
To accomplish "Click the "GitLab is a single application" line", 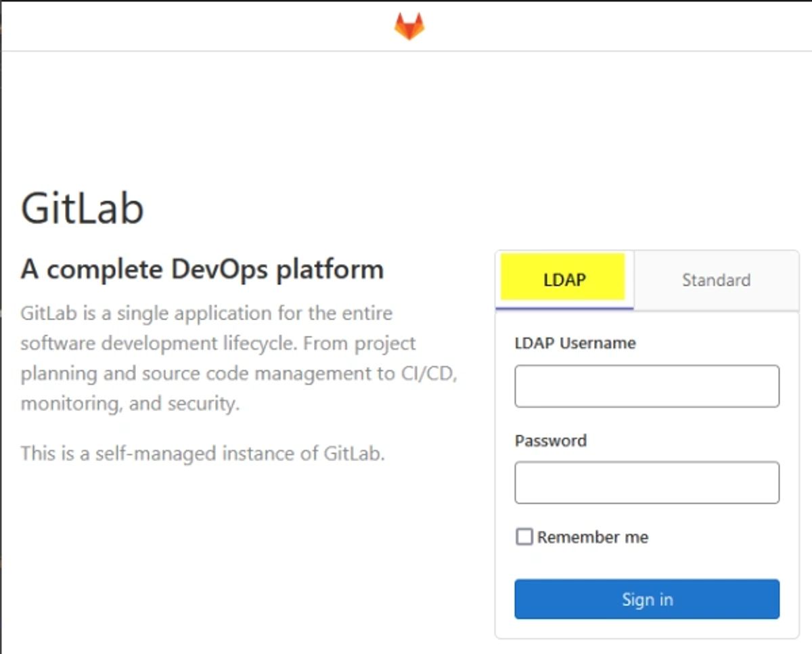I will pyautogui.click(x=206, y=313).
